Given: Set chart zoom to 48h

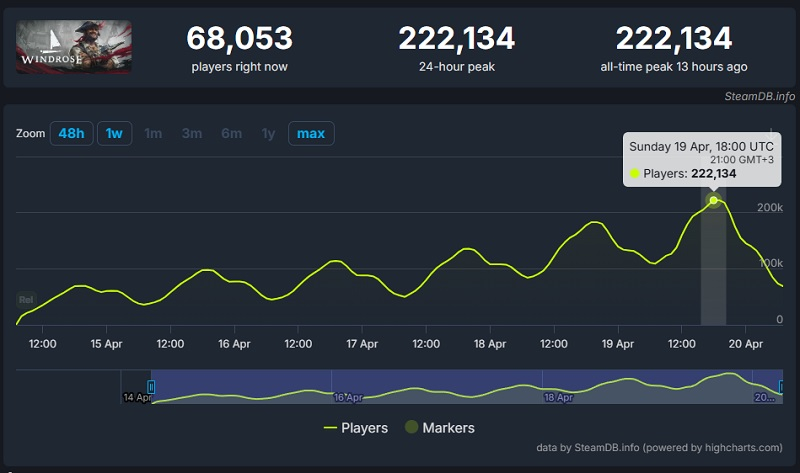Looking at the screenshot, I should click(x=71, y=133).
